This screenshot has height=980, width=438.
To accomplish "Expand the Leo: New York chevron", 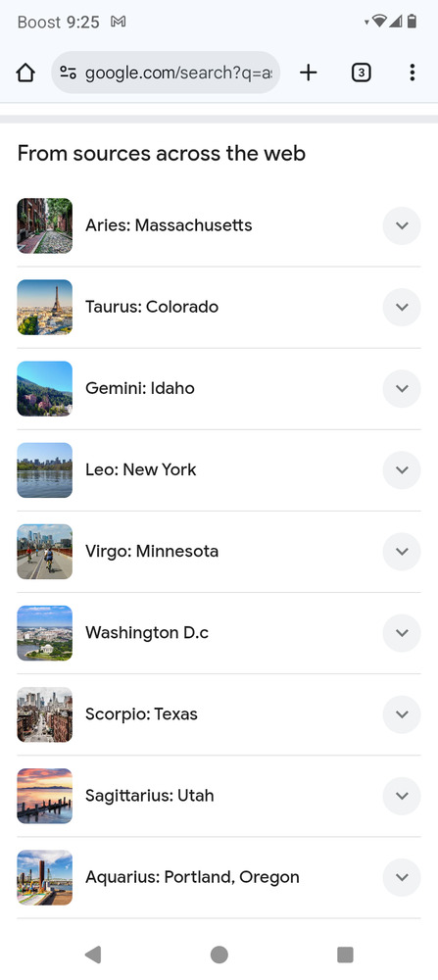I will pyautogui.click(x=402, y=470).
